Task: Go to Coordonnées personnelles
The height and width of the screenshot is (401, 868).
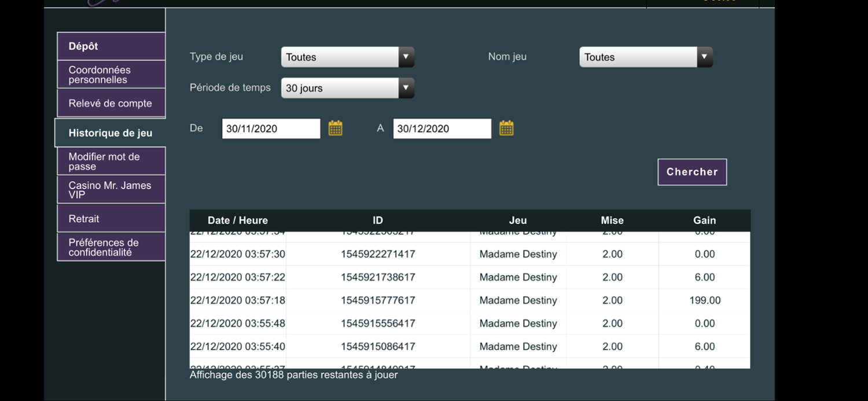Action: point(111,75)
